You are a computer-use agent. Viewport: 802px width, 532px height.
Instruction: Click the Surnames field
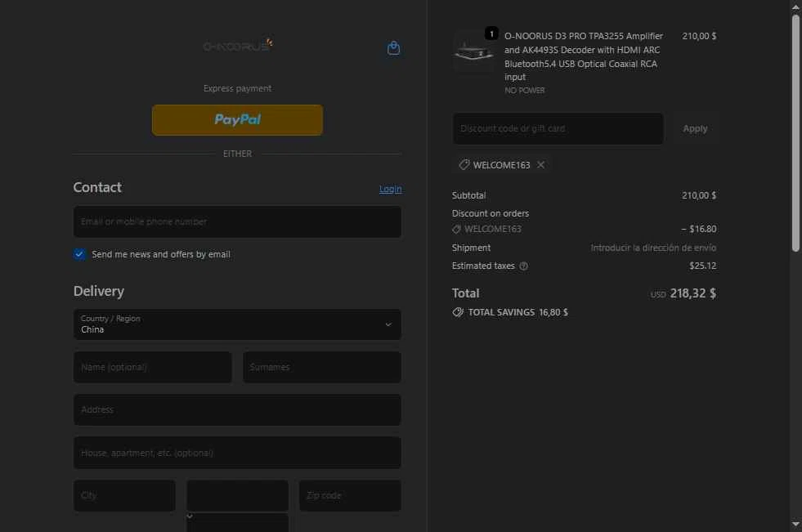coord(322,367)
